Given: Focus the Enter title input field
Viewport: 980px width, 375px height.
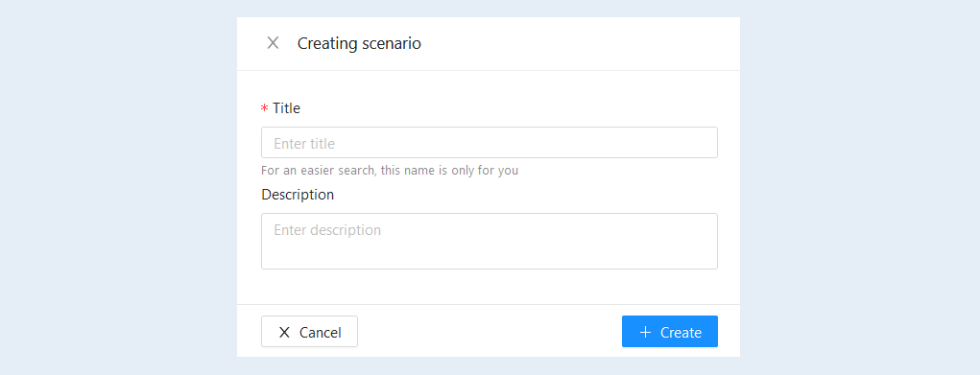Looking at the screenshot, I should (489, 143).
